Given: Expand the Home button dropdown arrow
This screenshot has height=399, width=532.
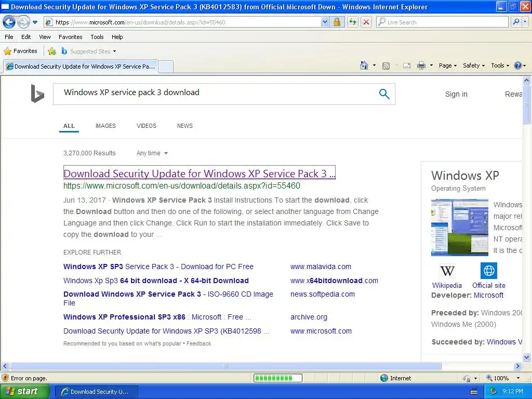Looking at the screenshot, I should [374, 65].
